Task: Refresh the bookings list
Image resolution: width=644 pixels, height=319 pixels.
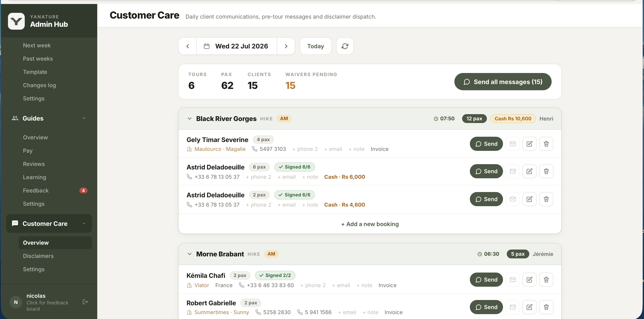Action: click(345, 46)
